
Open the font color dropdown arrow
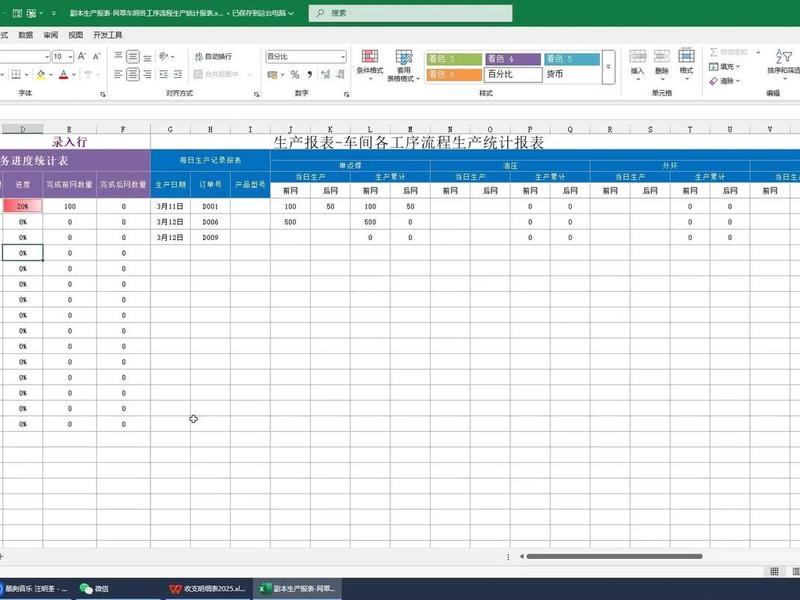click(73, 75)
